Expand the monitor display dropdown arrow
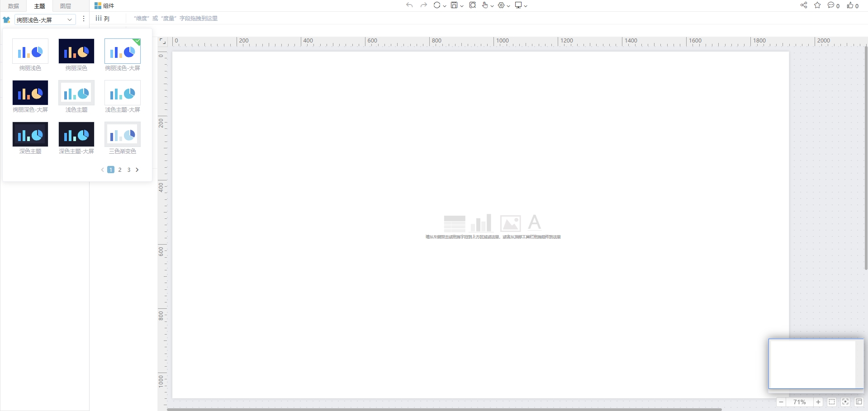The width and height of the screenshot is (868, 411). point(526,6)
